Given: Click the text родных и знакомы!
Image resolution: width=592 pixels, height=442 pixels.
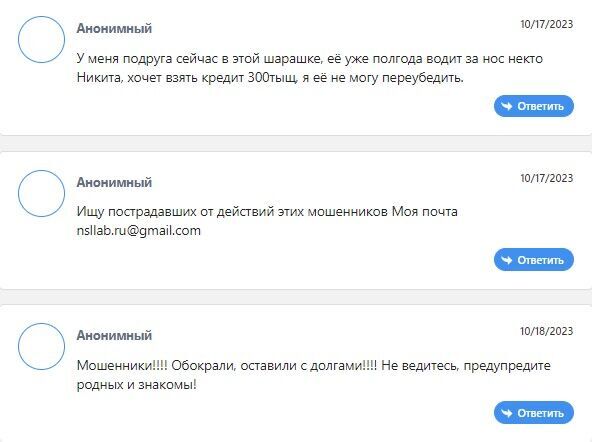Looking at the screenshot, I should [x=137, y=385].
